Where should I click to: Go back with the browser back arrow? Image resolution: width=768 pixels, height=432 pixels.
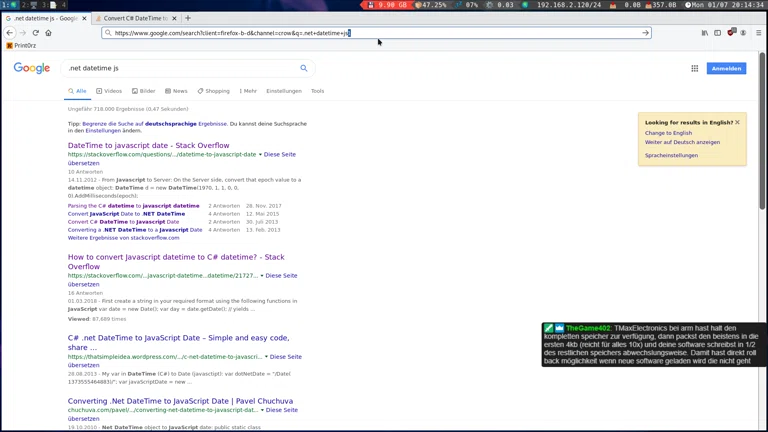point(10,33)
